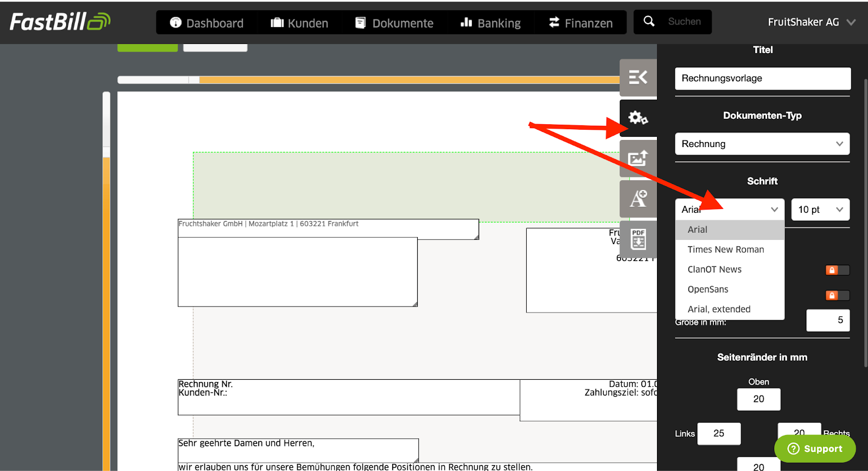Open the Dashboard menu
Viewport: 868px width, 471px height.
pyautogui.click(x=206, y=23)
